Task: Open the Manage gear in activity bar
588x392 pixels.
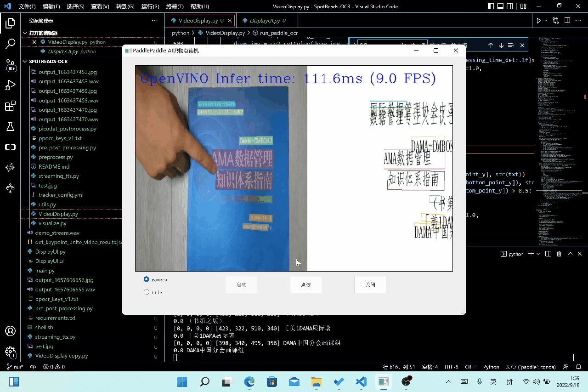Action: tap(10, 352)
